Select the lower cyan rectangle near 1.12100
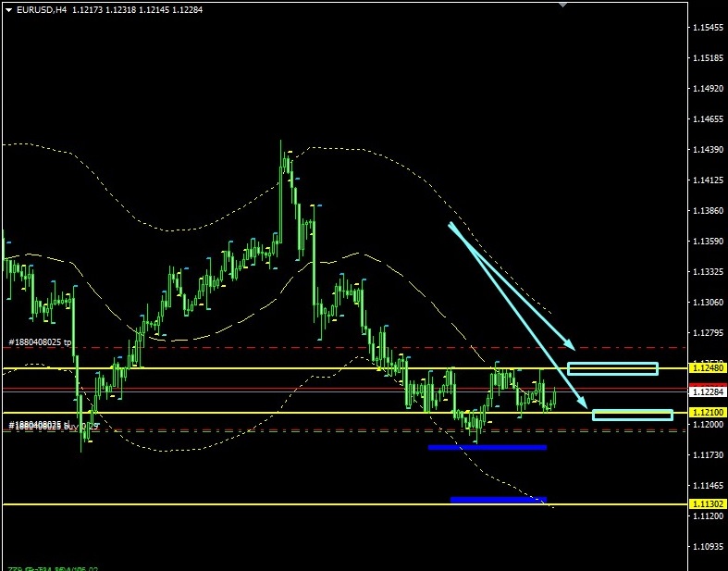 632,415
